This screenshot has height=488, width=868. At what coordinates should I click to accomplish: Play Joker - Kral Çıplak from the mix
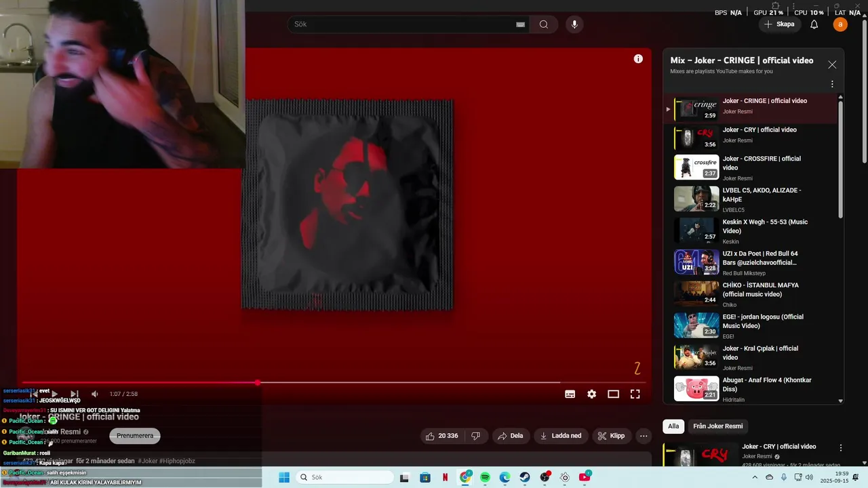[751, 357]
